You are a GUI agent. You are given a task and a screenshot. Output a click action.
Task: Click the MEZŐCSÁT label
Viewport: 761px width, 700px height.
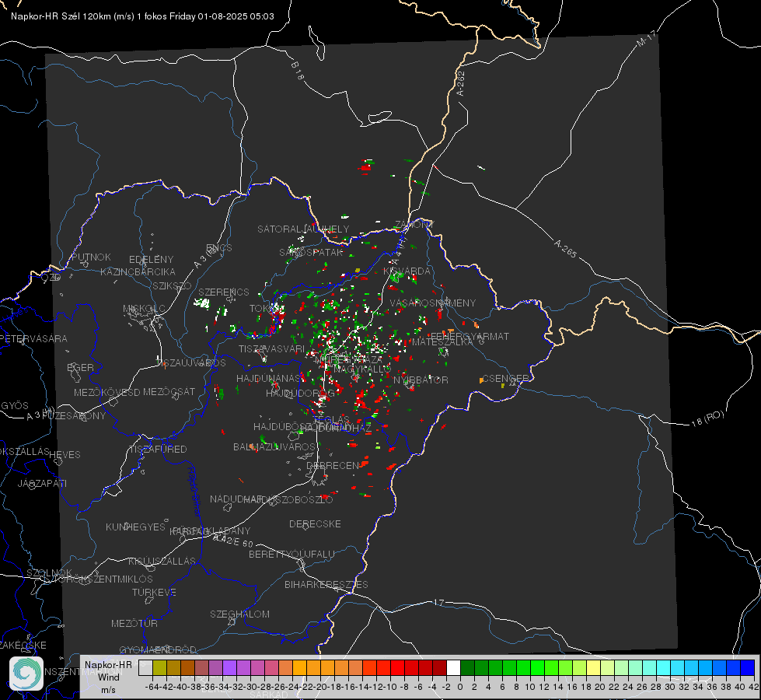[x=169, y=391]
